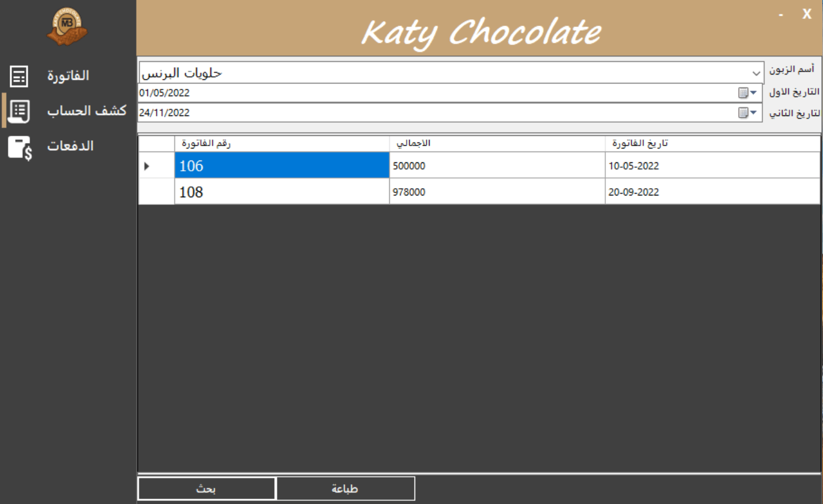The image size is (823, 504).
Task: Go to الدفعات section
Action: (70, 146)
